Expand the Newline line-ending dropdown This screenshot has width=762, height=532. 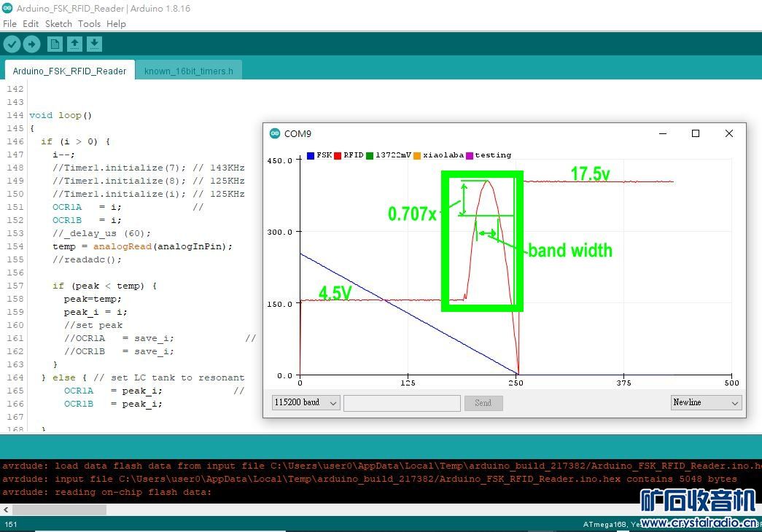tap(706, 402)
